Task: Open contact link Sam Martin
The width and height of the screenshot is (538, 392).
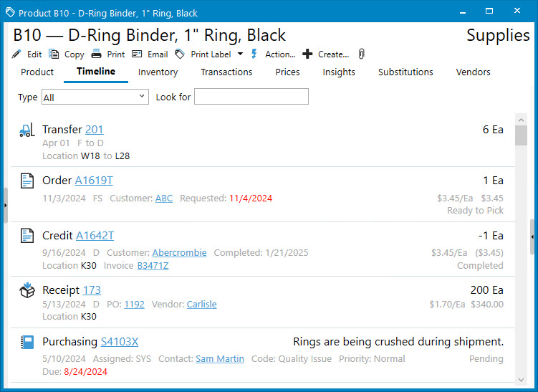Action: (220, 359)
